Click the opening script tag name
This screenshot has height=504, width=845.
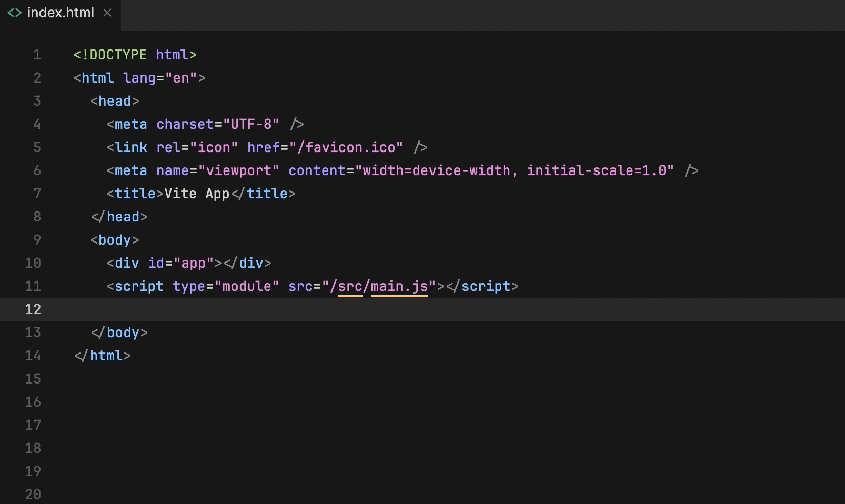point(139,286)
